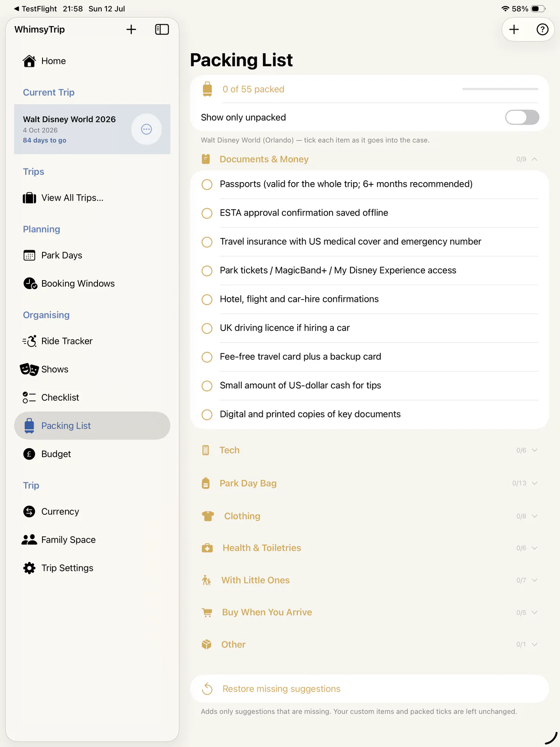560x747 pixels.
Task: Click the Booking Windows clock icon
Action: point(30,283)
